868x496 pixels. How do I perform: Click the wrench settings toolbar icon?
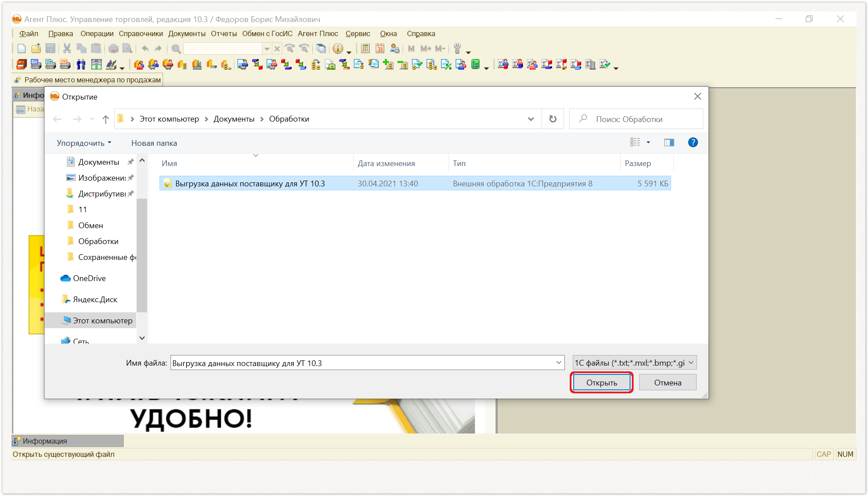tap(457, 48)
